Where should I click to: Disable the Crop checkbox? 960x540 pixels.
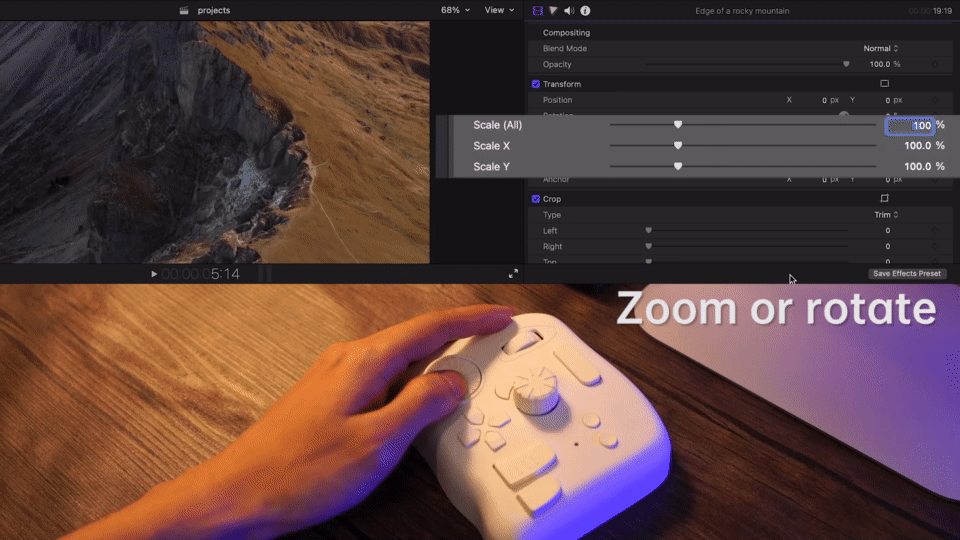[536, 199]
